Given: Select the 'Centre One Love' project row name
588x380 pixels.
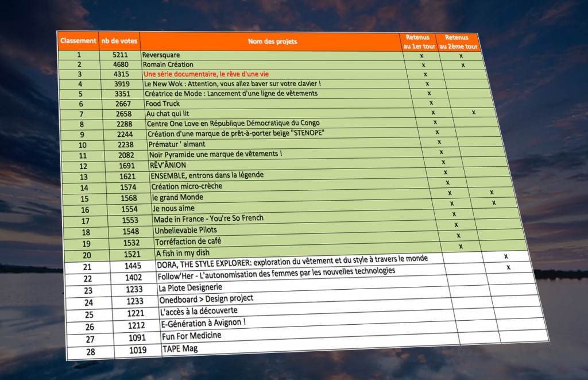Looking at the screenshot, I should click(x=233, y=123).
